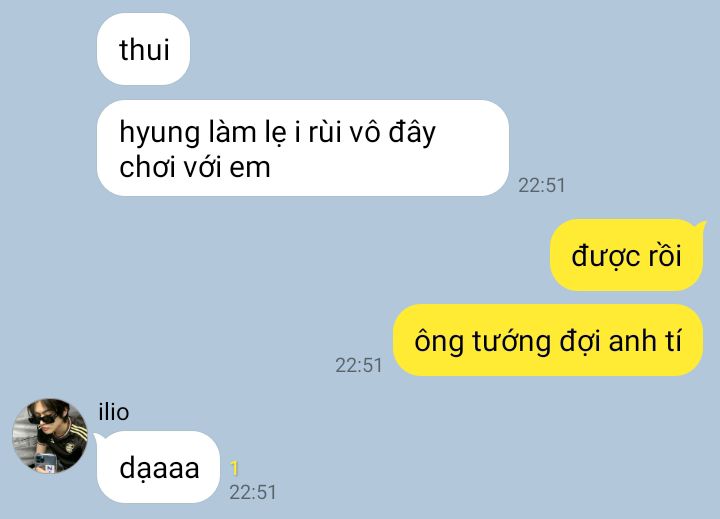Select the yellow 'được rồi' bubble
Screen dimensions: 720x519
pos(627,255)
